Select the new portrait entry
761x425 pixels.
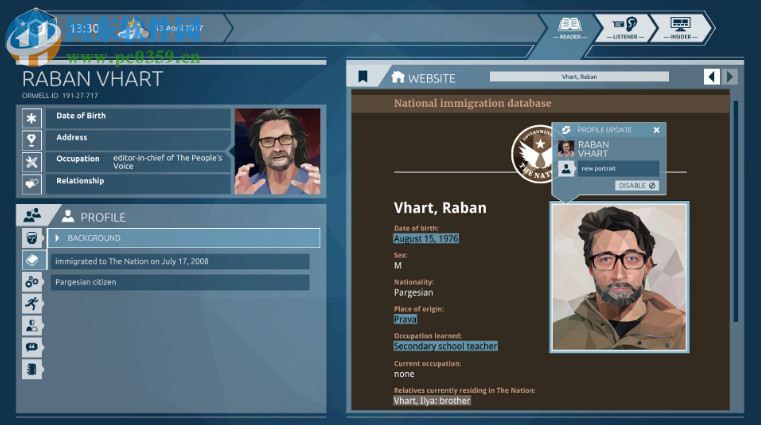pos(618,168)
